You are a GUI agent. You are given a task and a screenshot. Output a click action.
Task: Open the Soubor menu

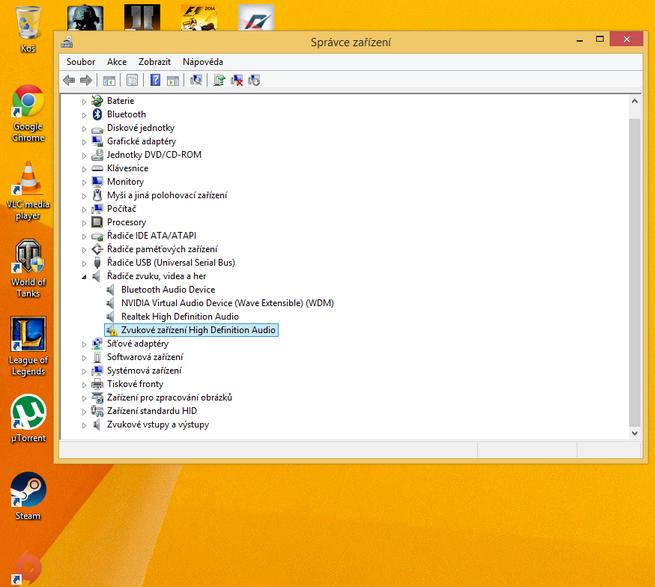click(x=81, y=62)
